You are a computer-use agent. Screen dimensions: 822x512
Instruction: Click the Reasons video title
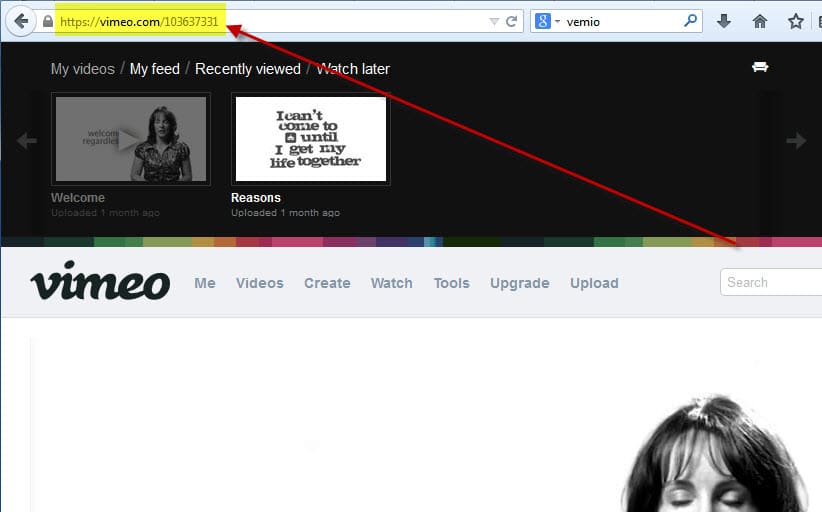[x=256, y=198]
